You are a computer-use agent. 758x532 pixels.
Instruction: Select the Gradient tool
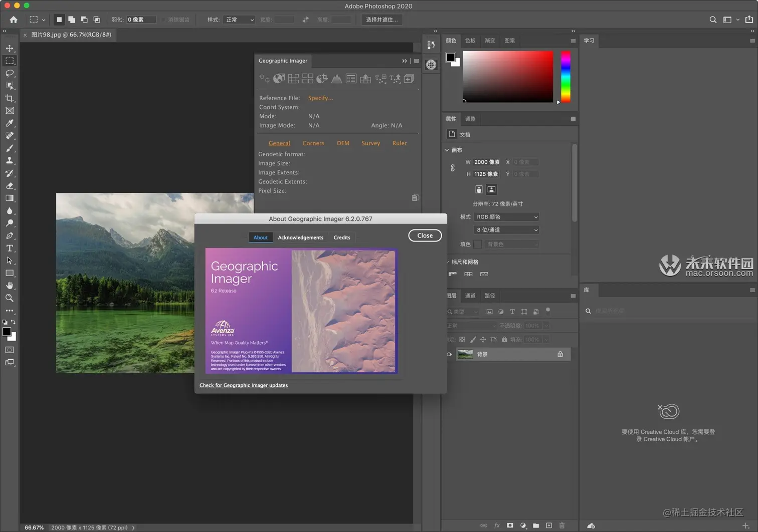pos(10,198)
